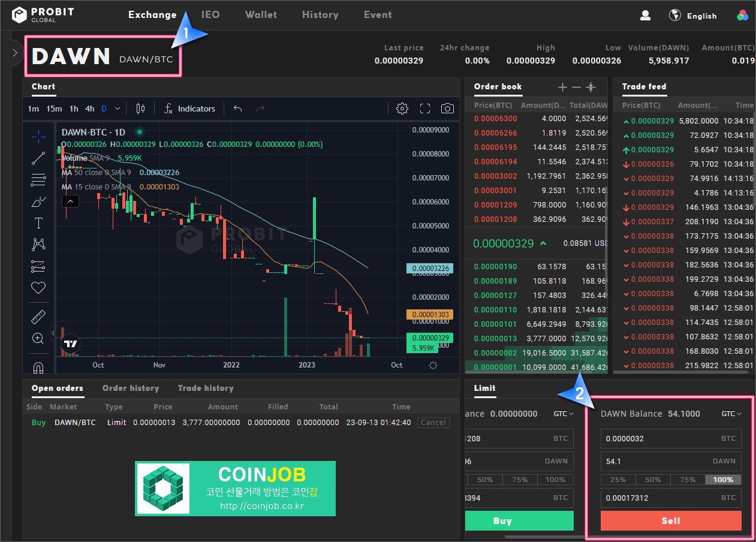Viewport: 756px width, 542px height.
Task: Switch chart to 4h timeframe
Action: click(89, 109)
